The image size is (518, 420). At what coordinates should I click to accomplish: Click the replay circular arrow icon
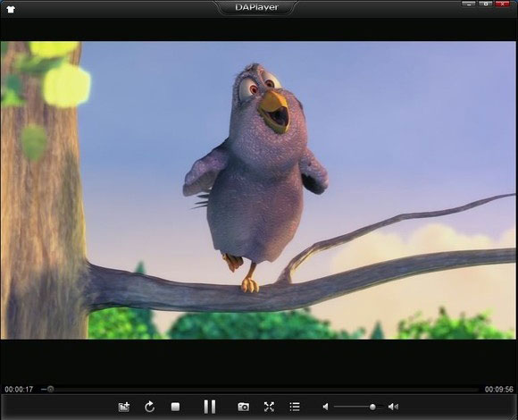[x=149, y=407]
